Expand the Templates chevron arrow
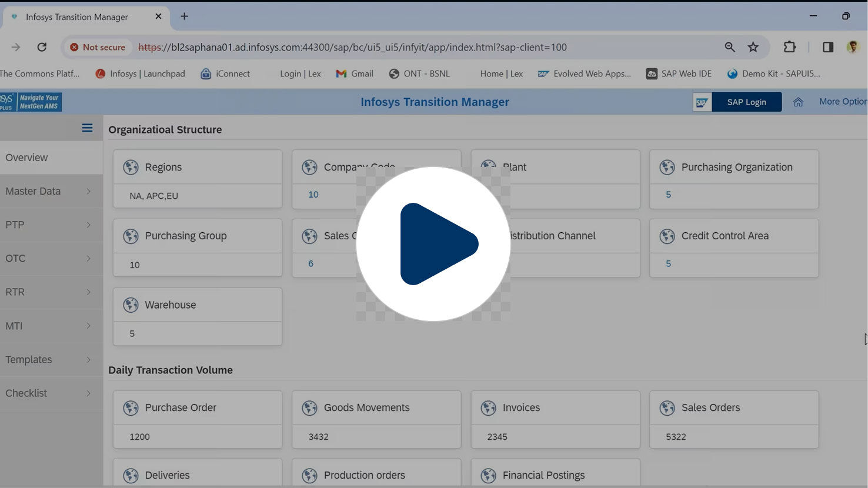The width and height of the screenshot is (868, 488). (x=89, y=359)
